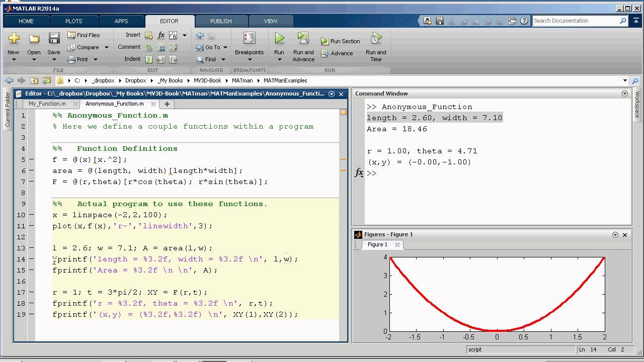
Task: Toggle breakpoint on line 19
Action: [x=31, y=314]
